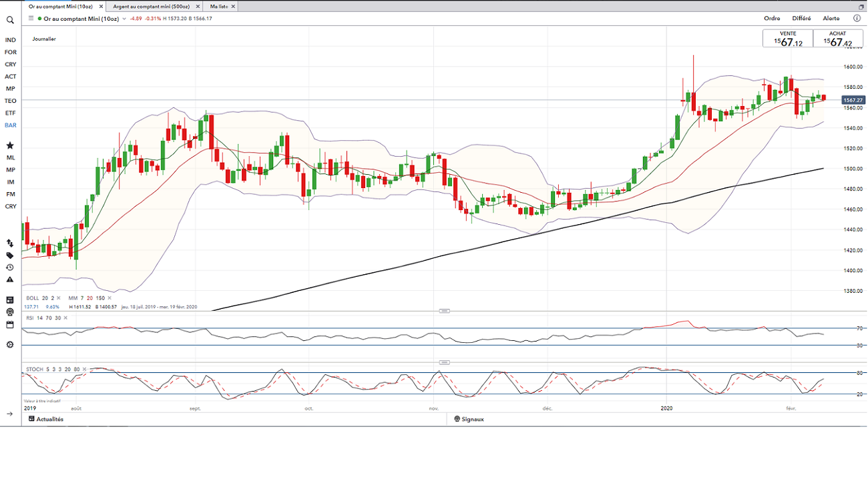Remove the RSI 14 70 30 indicator

(65, 318)
